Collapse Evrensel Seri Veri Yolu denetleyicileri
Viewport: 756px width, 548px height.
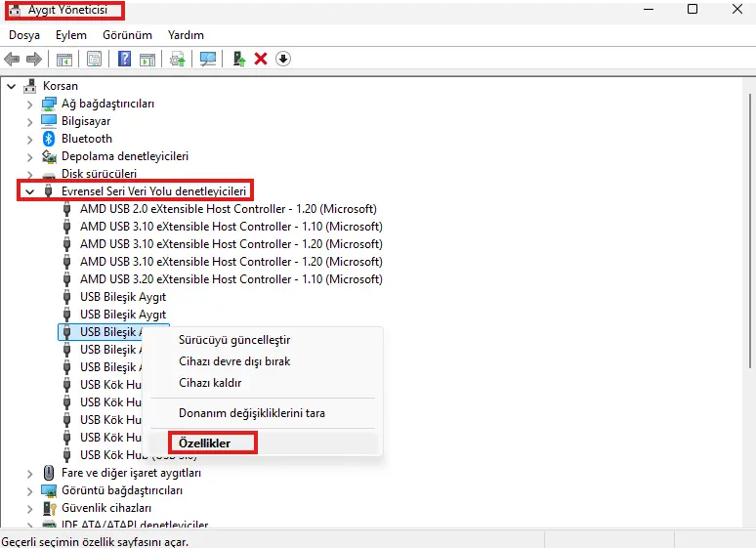pyautogui.click(x=30, y=192)
